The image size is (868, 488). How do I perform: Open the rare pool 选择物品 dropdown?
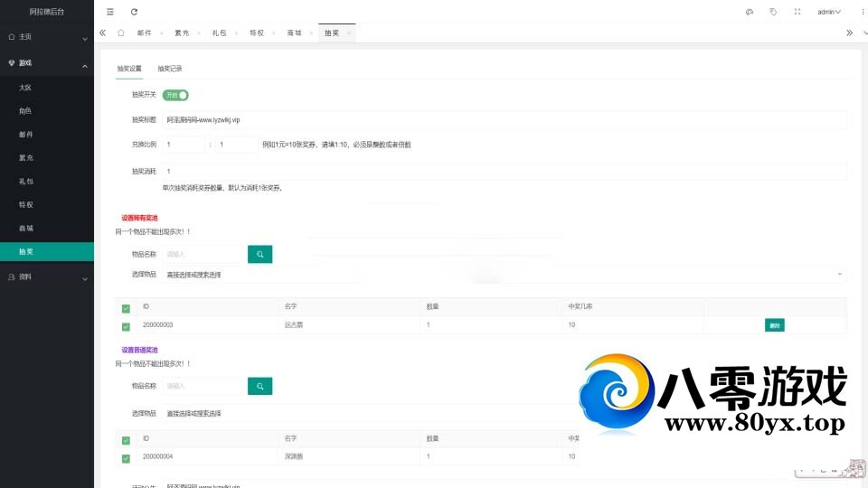pyautogui.click(x=504, y=275)
